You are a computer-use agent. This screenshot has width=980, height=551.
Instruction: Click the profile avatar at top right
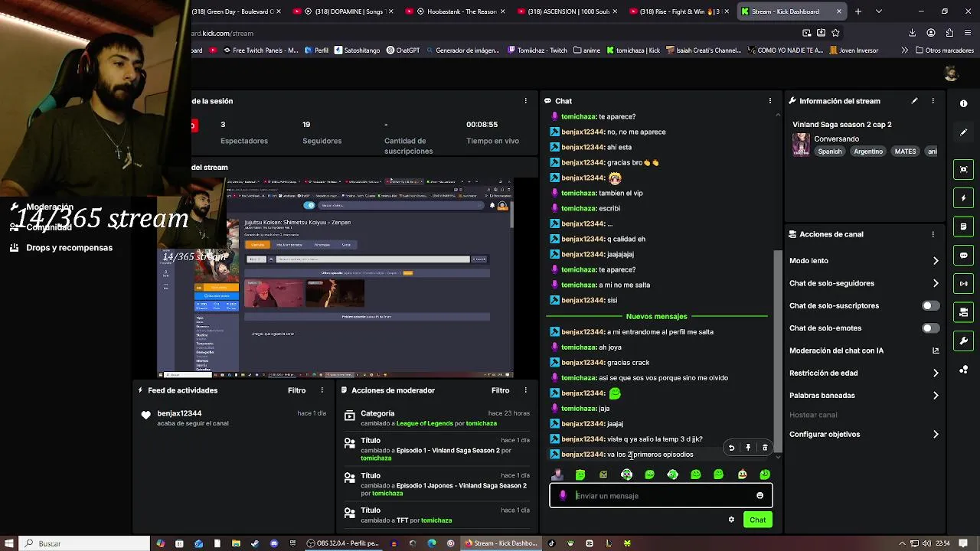(x=951, y=73)
